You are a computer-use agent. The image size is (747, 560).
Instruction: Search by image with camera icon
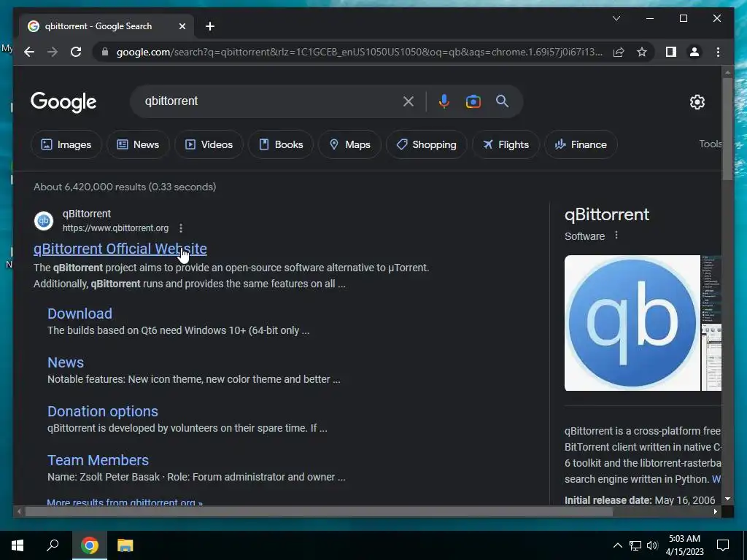(x=473, y=101)
